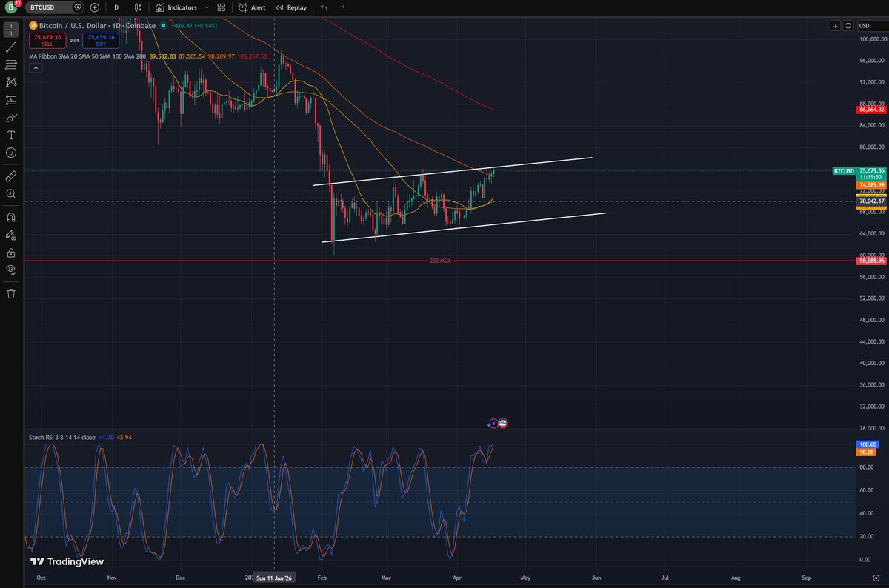Open the forecasting and measurement position tool
This screenshot has height=588, width=889.
[11, 100]
